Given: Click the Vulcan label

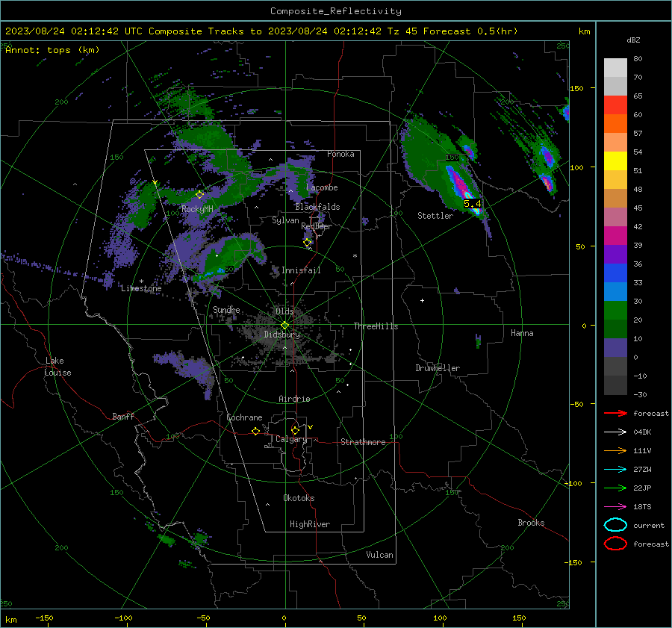Looking at the screenshot, I should pos(380,555).
